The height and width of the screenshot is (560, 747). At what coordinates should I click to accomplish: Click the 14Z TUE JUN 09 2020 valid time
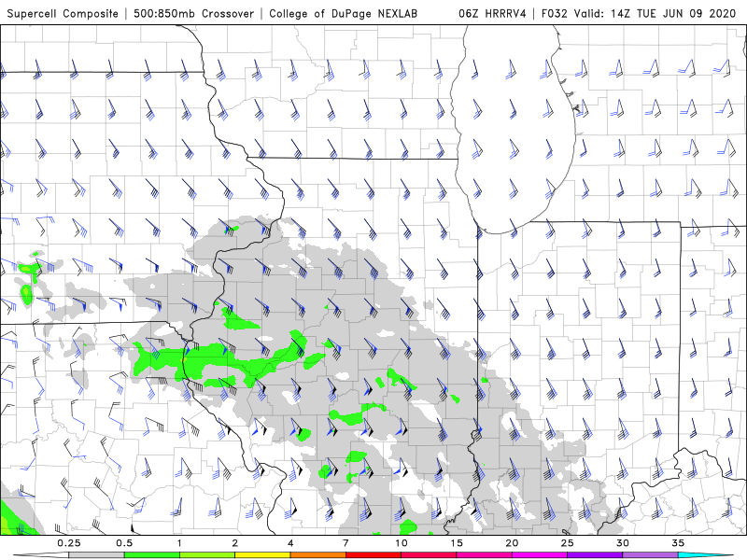point(673,13)
